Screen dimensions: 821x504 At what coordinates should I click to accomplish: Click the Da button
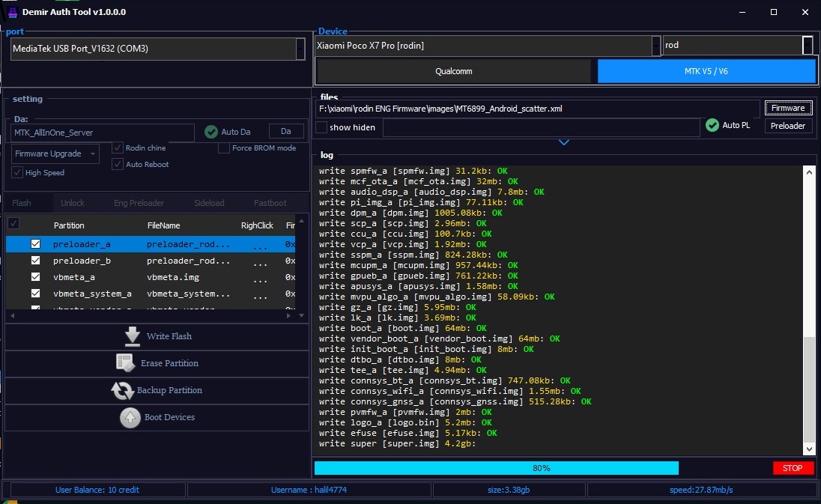click(286, 131)
